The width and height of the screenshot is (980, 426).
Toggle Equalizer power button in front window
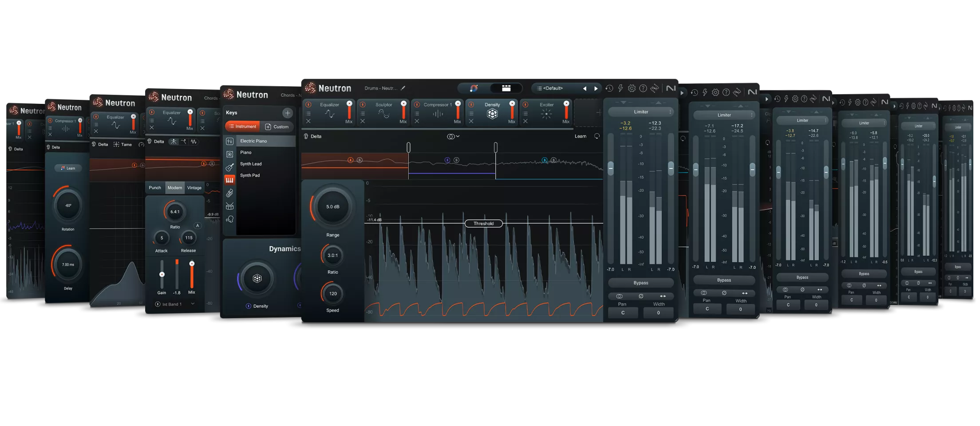coord(308,105)
